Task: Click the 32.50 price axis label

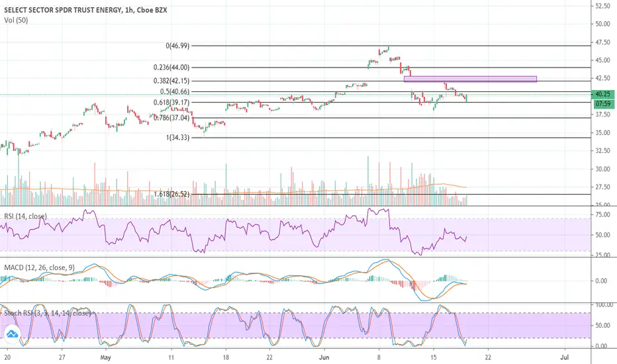Action: tap(603, 150)
